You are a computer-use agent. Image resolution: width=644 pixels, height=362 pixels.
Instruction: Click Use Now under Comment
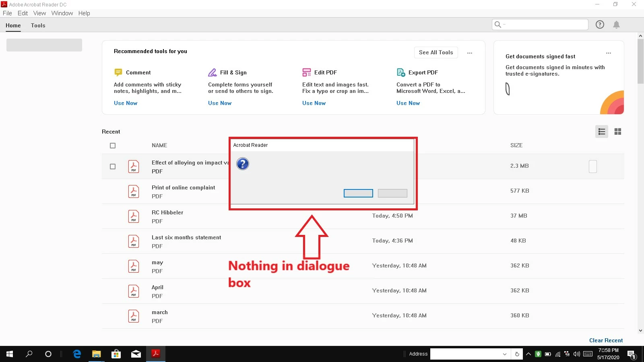click(x=126, y=103)
